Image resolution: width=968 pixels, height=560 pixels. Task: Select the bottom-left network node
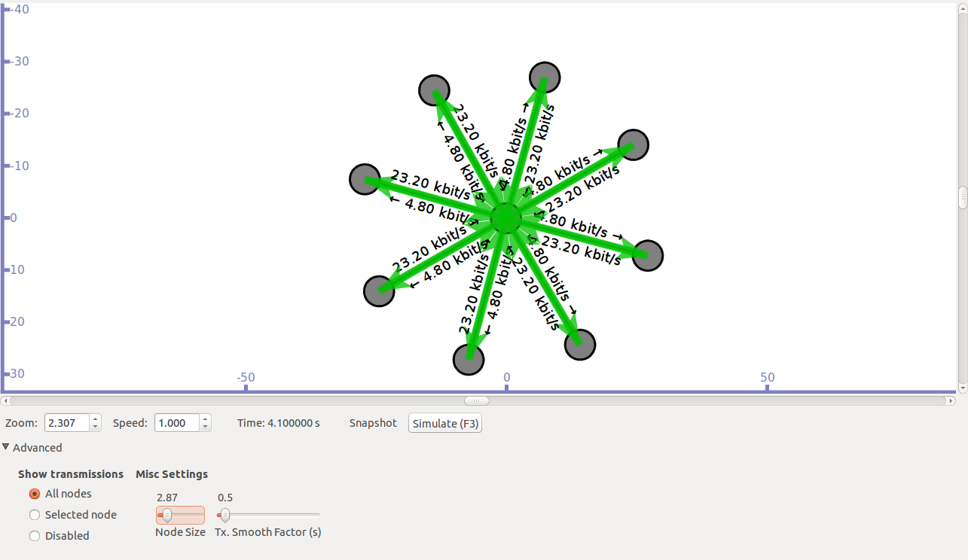click(x=379, y=290)
